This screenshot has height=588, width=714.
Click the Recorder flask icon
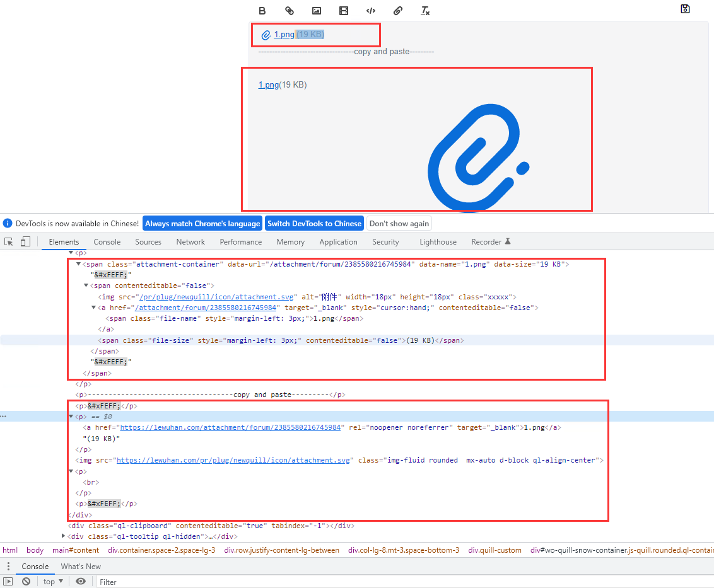tap(508, 241)
